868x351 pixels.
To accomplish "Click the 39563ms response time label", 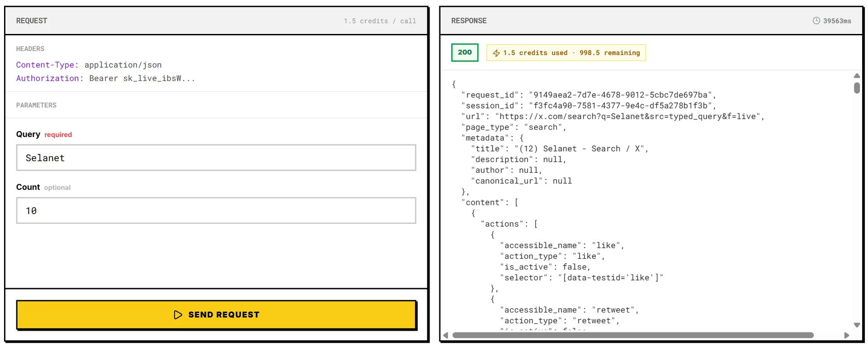I will (837, 21).
